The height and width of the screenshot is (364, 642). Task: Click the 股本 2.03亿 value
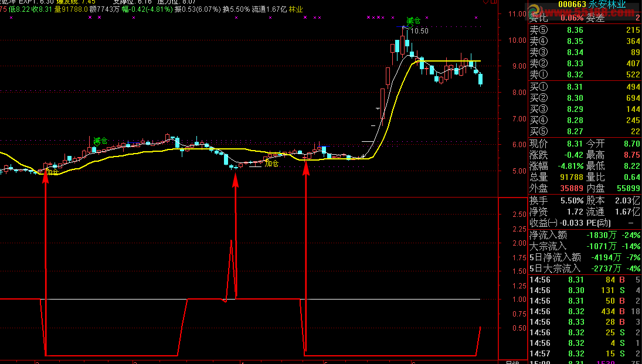(x=627, y=200)
